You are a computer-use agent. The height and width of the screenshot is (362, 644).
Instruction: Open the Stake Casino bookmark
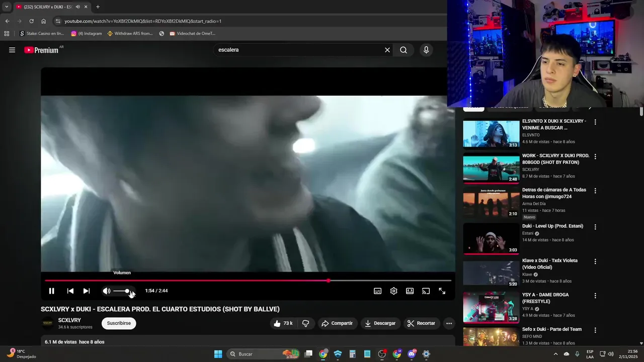[42, 34]
